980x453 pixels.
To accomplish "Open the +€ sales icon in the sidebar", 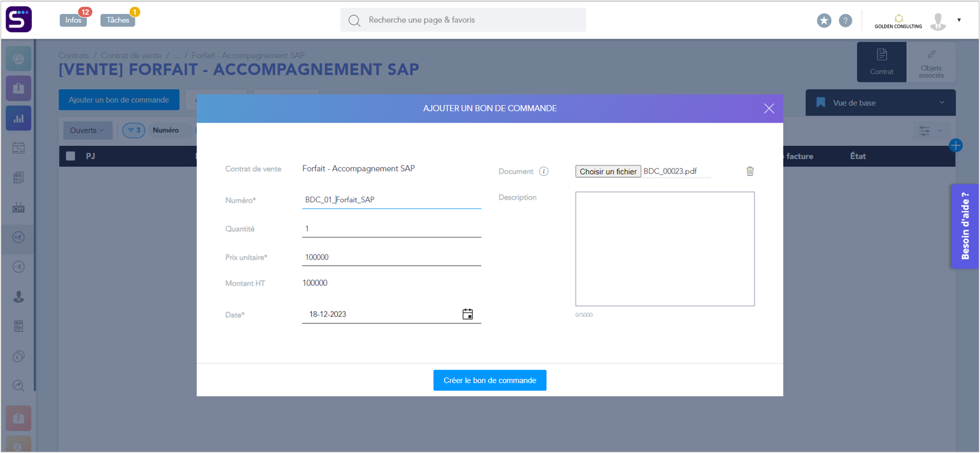I will coord(19,237).
